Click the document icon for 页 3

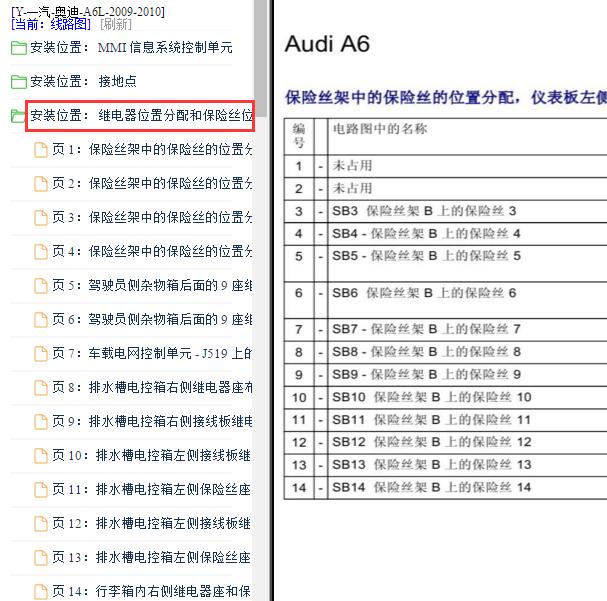point(41,217)
